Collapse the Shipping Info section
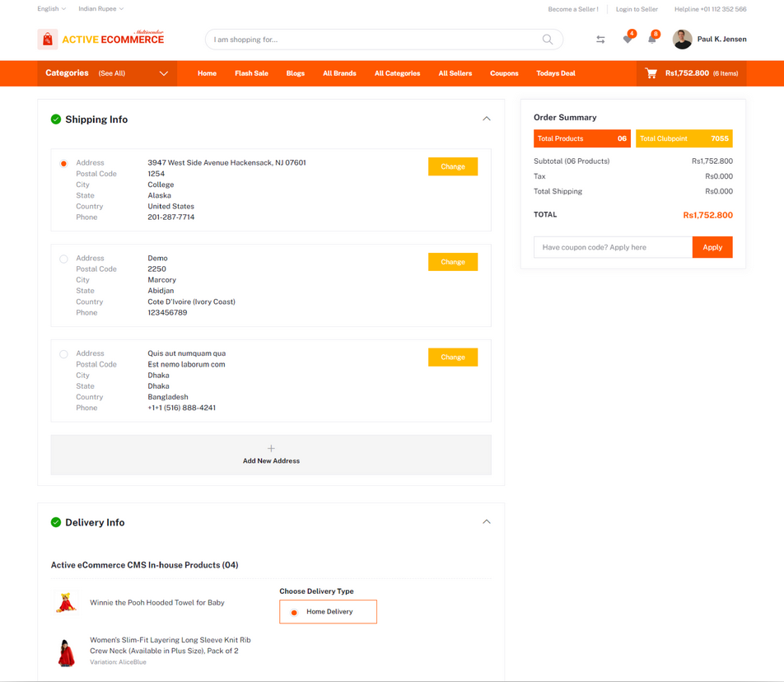 click(487, 119)
